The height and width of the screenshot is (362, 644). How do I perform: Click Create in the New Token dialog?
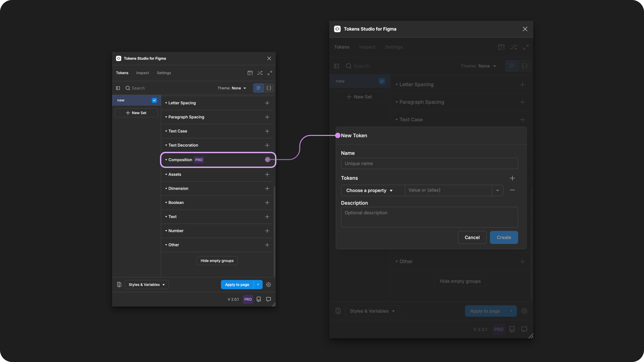(504, 237)
